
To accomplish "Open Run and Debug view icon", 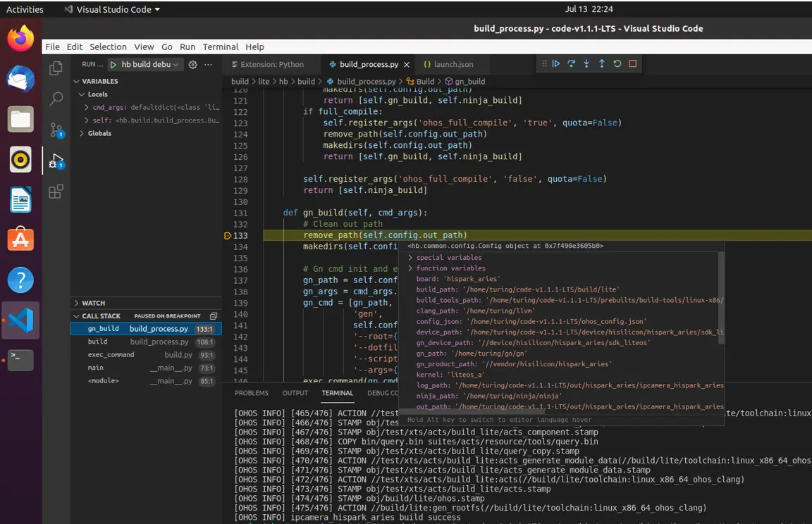I will (56, 161).
